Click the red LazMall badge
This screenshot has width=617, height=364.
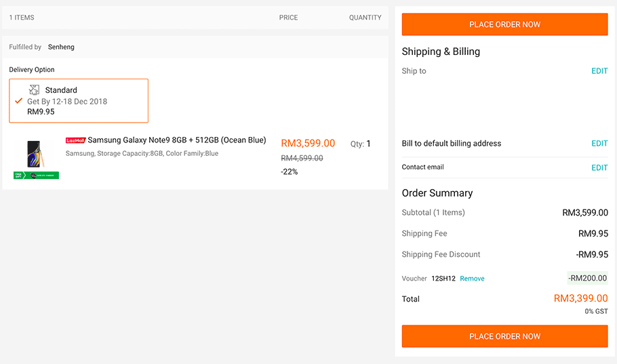click(x=75, y=140)
